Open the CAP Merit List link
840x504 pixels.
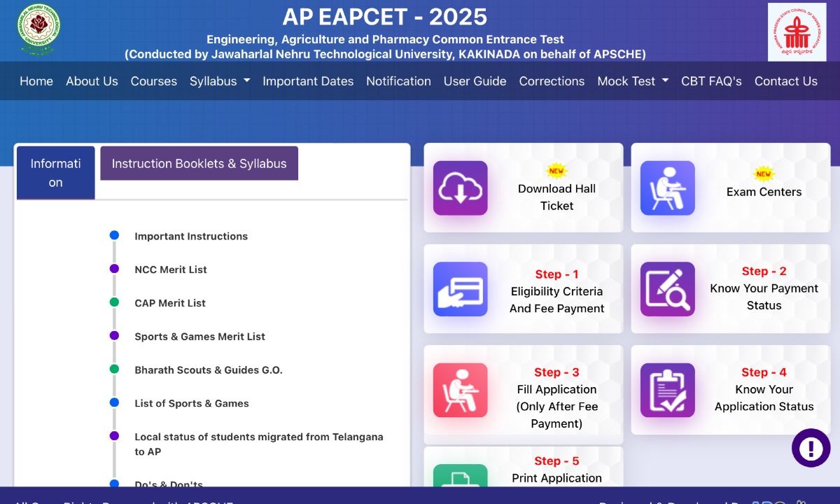(x=170, y=303)
